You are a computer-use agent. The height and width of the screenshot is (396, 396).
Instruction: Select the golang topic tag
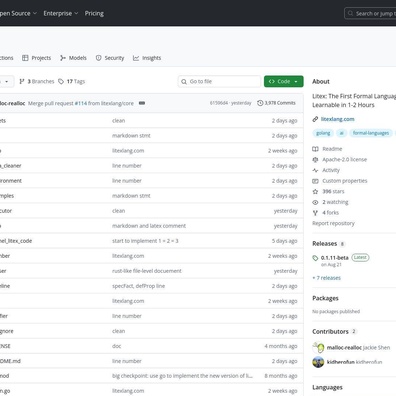tap(323, 133)
